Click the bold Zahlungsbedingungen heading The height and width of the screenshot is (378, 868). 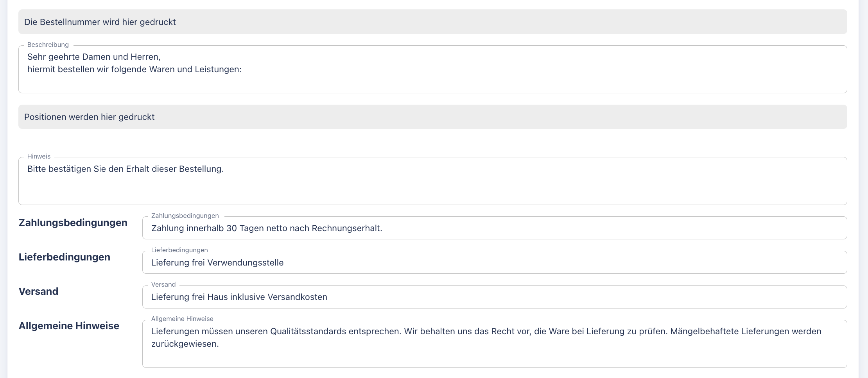[x=73, y=223]
